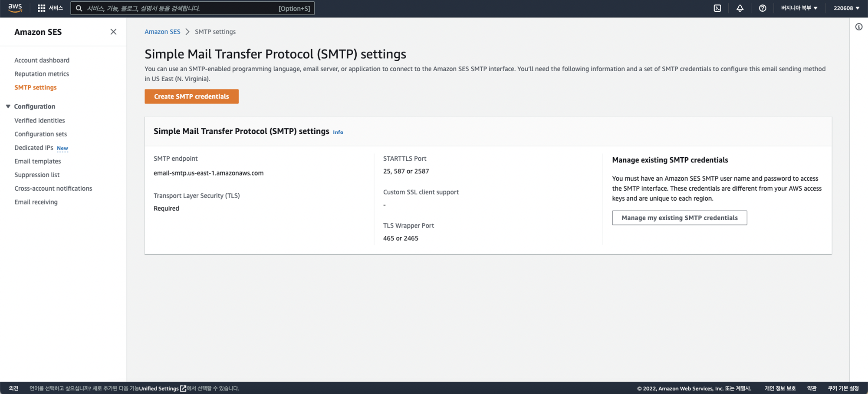Click the SMTP endpoint label
Screen dimensions: 868x394
click(175, 159)
